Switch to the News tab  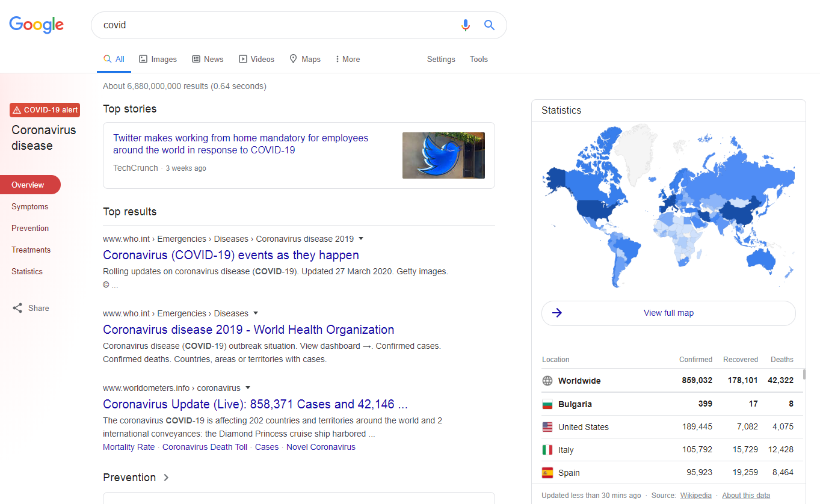click(208, 59)
